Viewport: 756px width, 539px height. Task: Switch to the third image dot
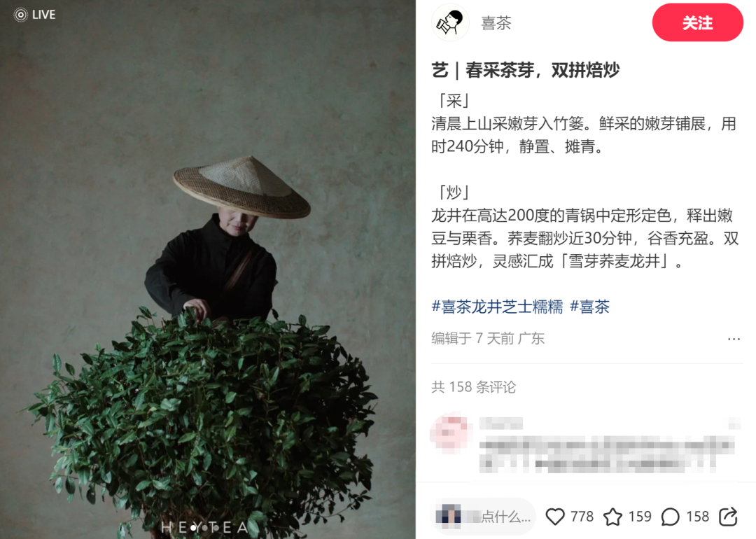(x=216, y=528)
